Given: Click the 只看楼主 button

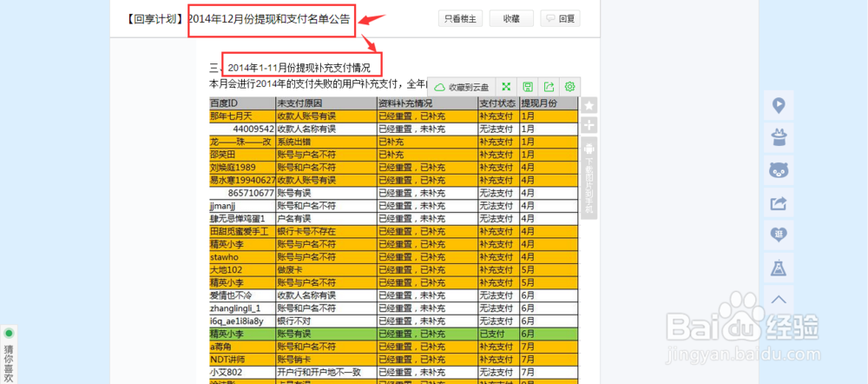Looking at the screenshot, I should (x=461, y=18).
